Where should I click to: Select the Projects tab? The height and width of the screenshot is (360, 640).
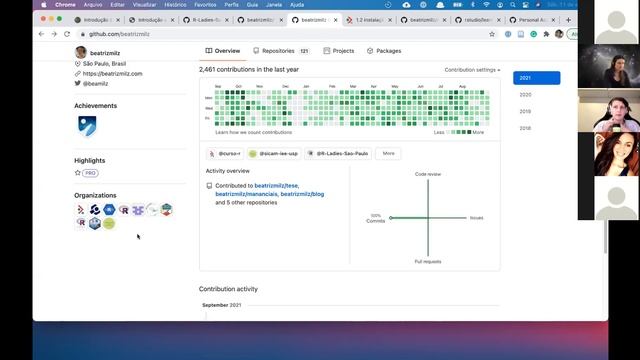pos(339,51)
